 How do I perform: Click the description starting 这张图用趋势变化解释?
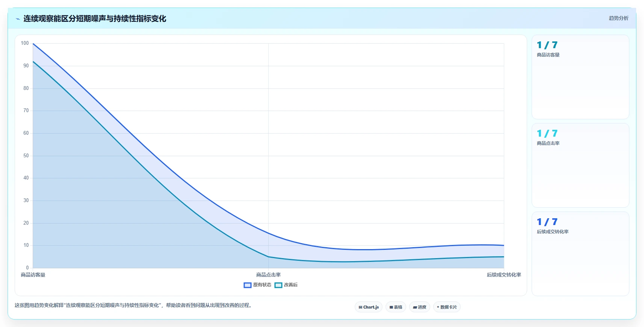134,305
